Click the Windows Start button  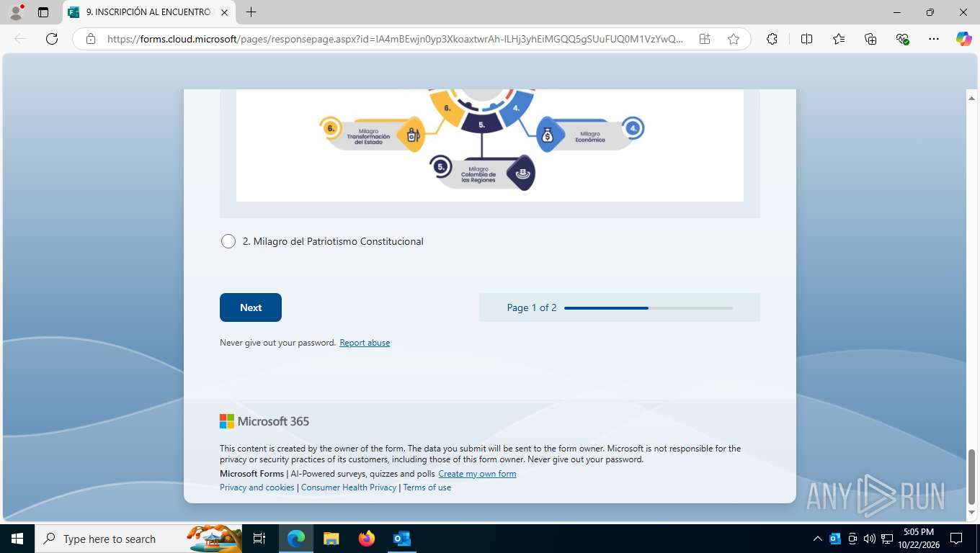coord(17,539)
